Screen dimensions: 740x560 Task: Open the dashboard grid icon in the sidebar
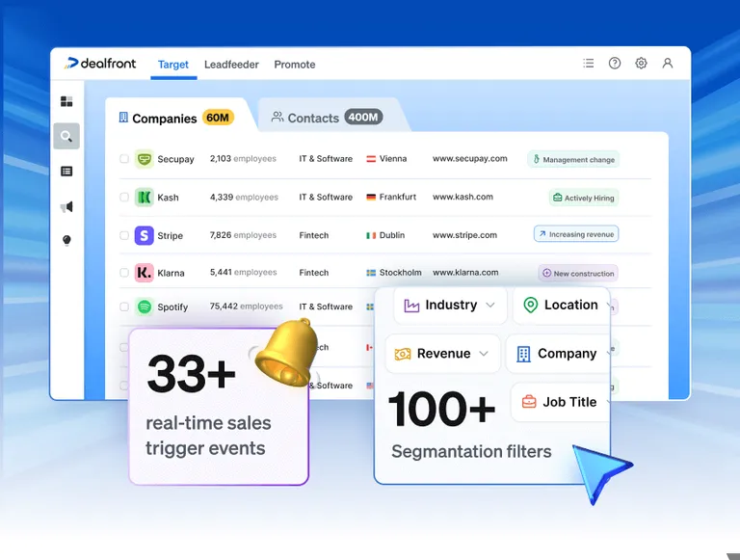point(66,101)
